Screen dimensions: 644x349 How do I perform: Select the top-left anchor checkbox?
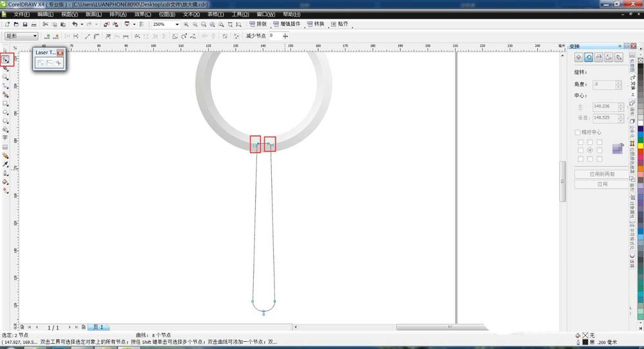tap(580, 142)
